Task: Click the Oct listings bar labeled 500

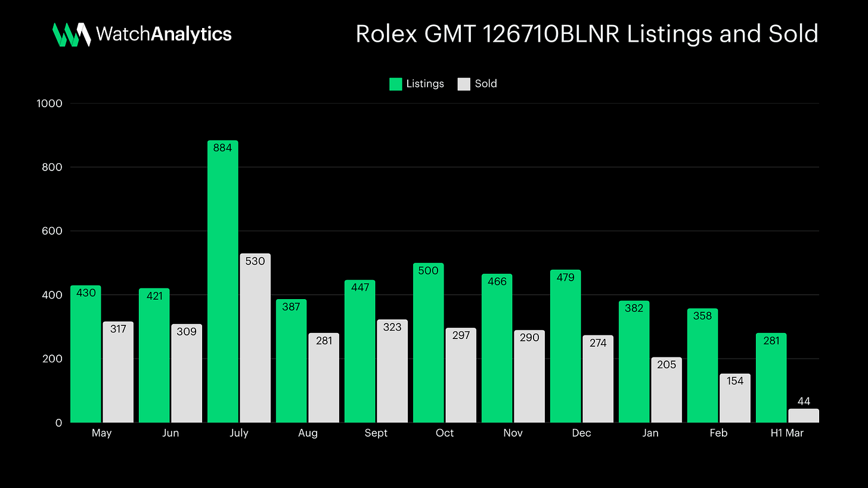Action: [429, 343]
